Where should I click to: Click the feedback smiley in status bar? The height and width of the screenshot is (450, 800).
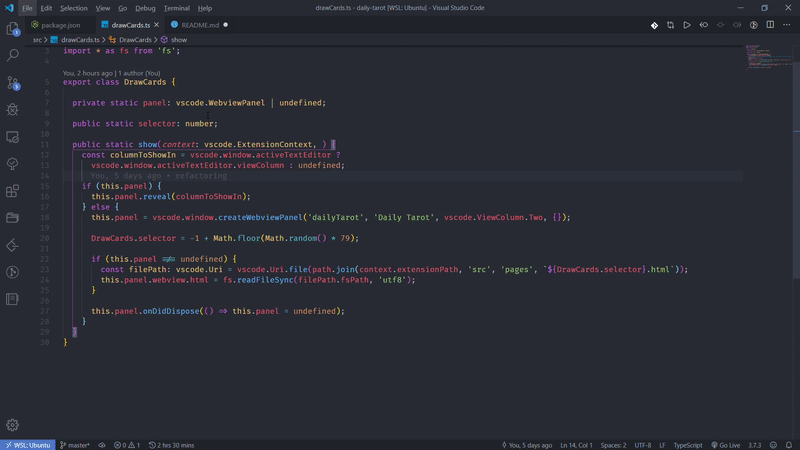click(773, 445)
